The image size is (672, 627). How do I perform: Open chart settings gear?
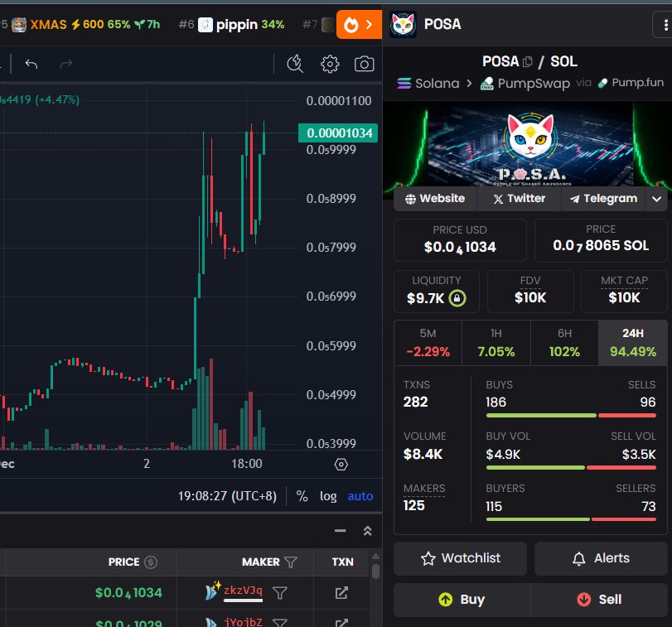coord(330,65)
